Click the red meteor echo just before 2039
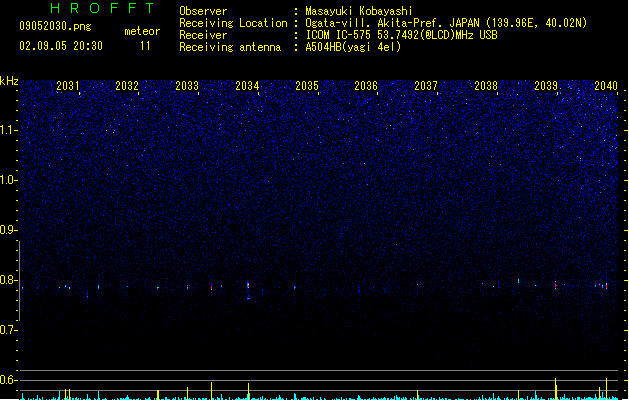629x400 pixels. (x=556, y=285)
